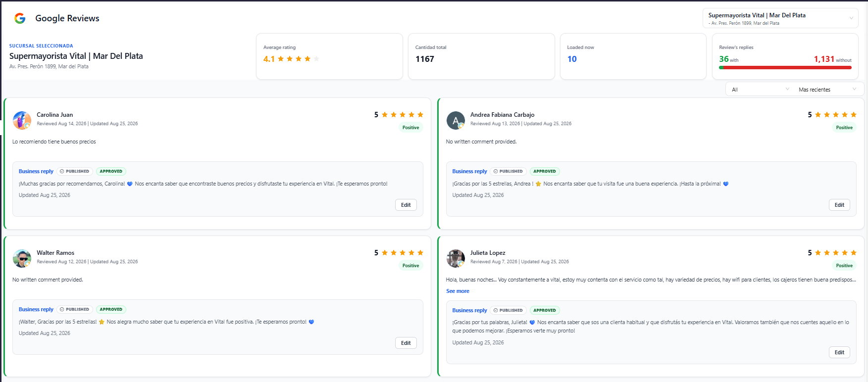
Task: Click Positive tag on Andrea's review
Action: tap(844, 128)
